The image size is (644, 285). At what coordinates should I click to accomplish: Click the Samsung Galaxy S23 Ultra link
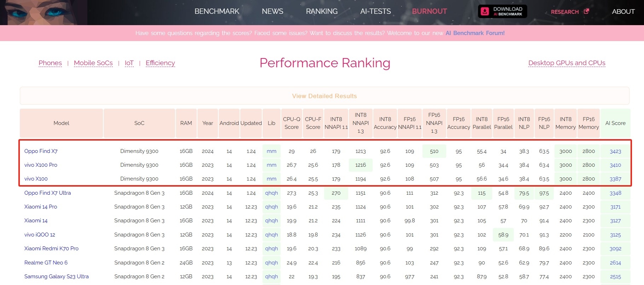[x=56, y=277]
